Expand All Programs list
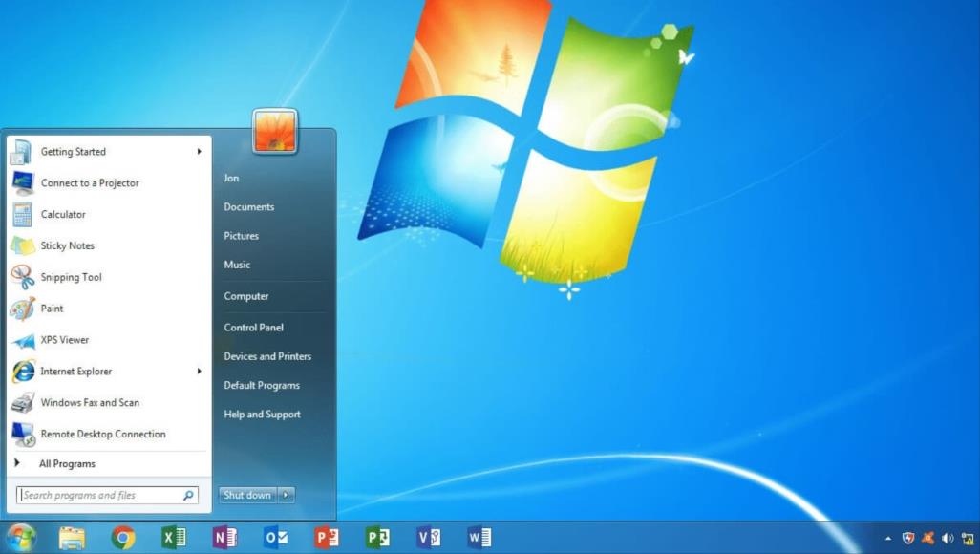The width and height of the screenshot is (980, 554). coord(67,464)
